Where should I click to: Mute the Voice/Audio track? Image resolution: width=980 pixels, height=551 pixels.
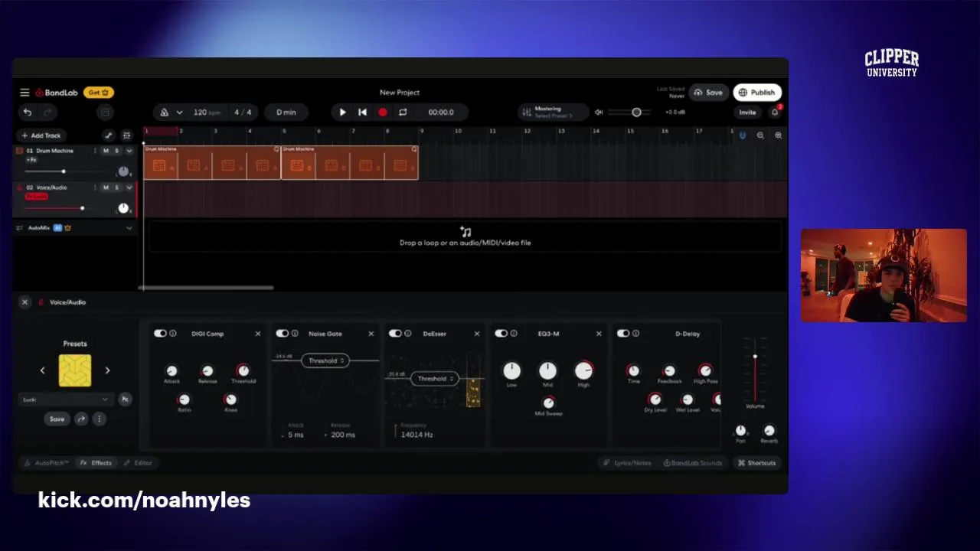coord(106,187)
